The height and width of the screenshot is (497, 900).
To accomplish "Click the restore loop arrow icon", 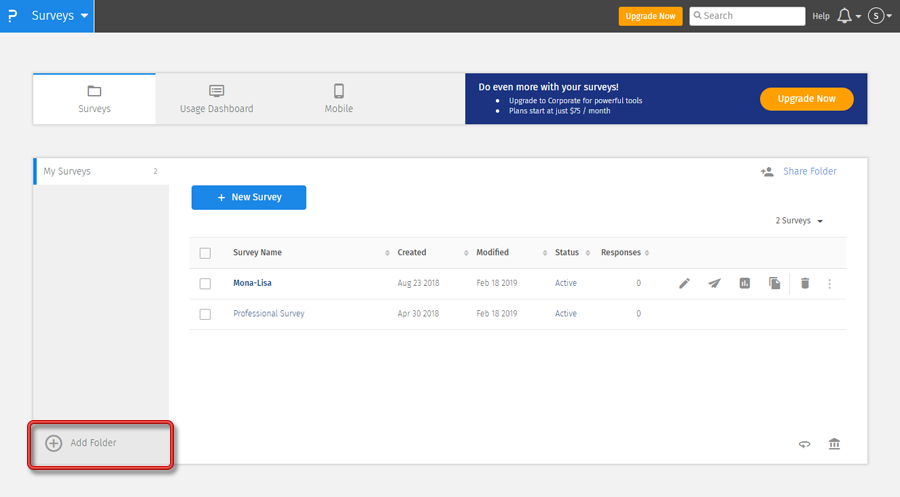I will click(804, 444).
